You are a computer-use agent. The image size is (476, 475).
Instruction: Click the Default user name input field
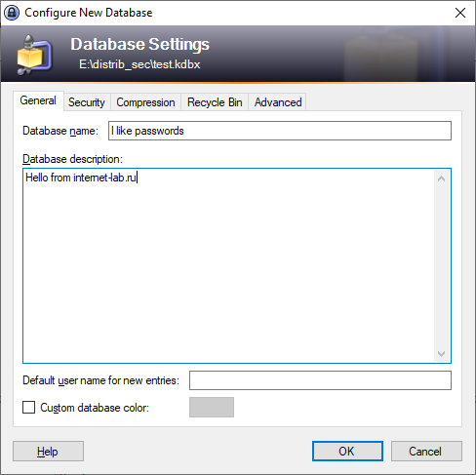pyautogui.click(x=320, y=380)
